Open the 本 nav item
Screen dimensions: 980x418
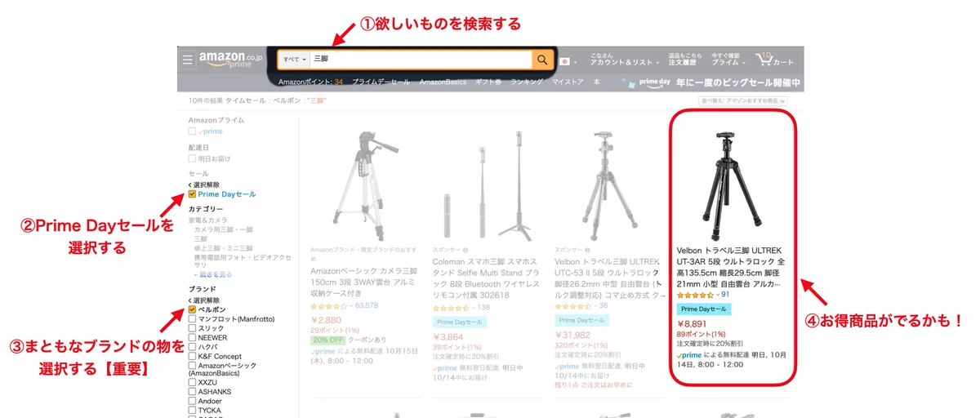[x=597, y=82]
